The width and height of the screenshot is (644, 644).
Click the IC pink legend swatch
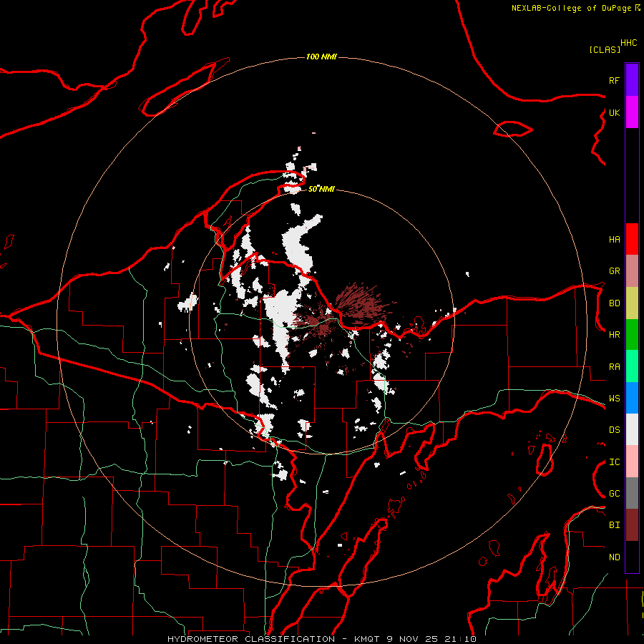point(632,462)
